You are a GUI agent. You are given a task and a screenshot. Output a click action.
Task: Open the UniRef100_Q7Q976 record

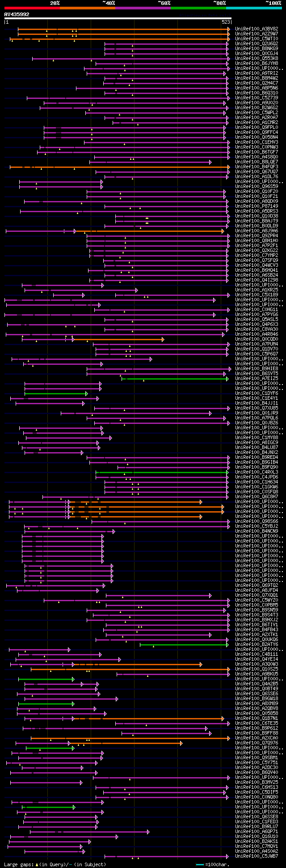(257, 743)
